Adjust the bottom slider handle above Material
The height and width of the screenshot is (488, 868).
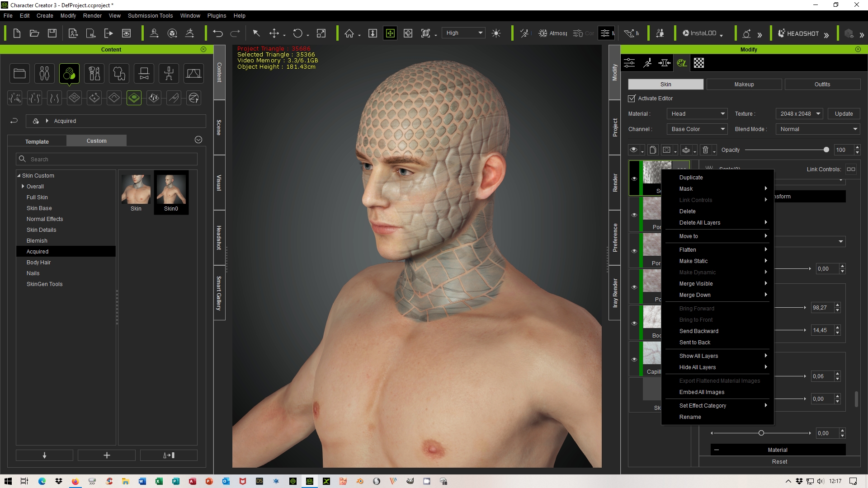tap(761, 433)
